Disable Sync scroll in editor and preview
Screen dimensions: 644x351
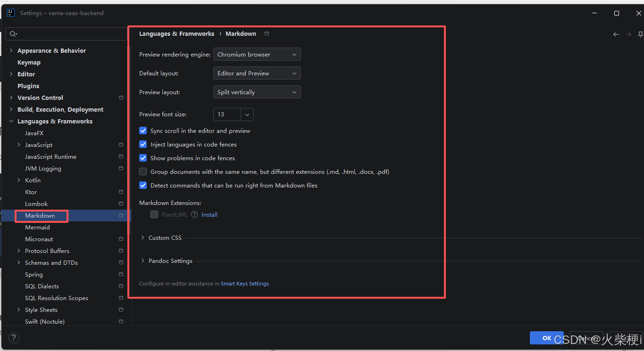[143, 131]
